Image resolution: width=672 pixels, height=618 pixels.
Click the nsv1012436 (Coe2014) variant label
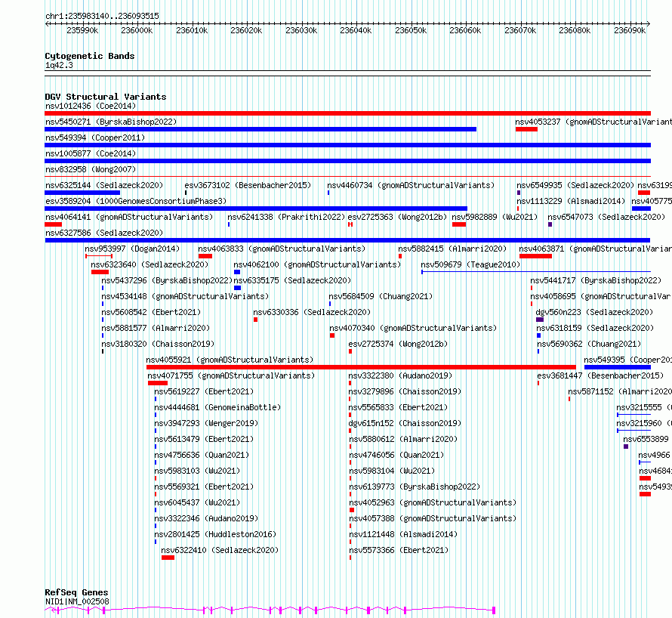tap(91, 106)
